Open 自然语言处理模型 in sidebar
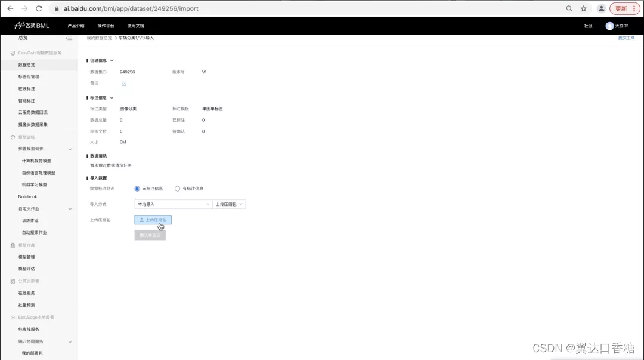 coord(39,173)
